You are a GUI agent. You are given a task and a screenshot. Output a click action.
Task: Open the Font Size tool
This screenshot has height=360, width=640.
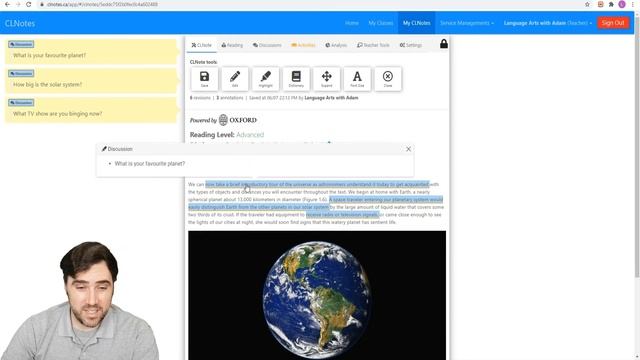357,78
